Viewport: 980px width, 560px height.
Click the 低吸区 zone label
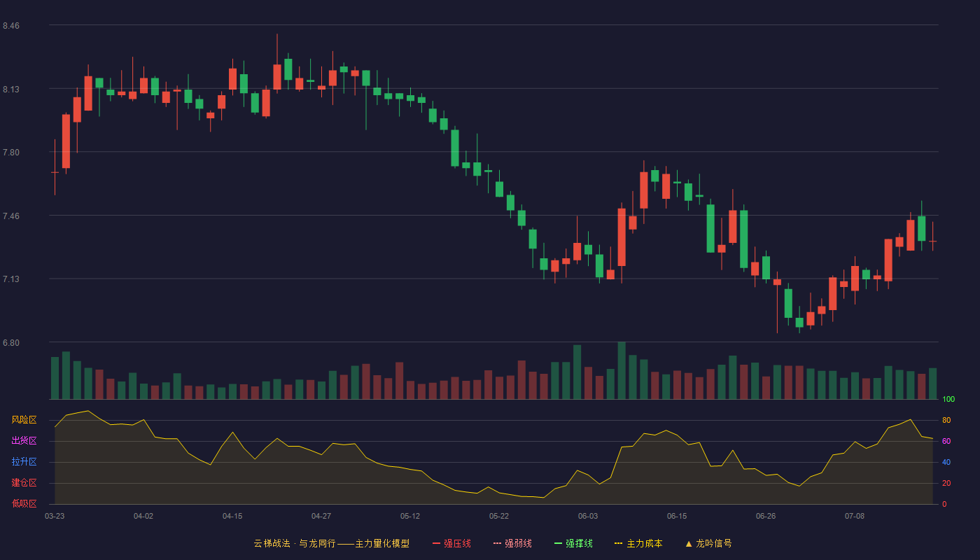24,503
